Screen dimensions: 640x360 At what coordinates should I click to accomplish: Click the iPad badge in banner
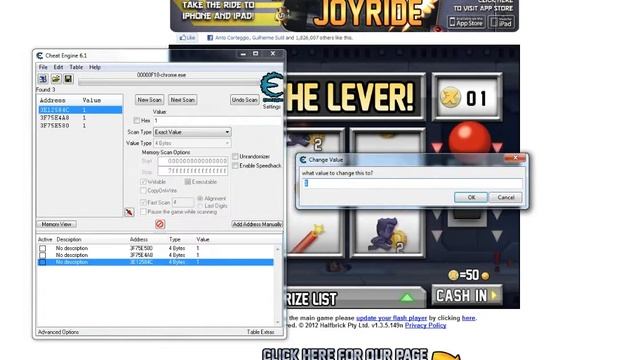click(x=502, y=22)
